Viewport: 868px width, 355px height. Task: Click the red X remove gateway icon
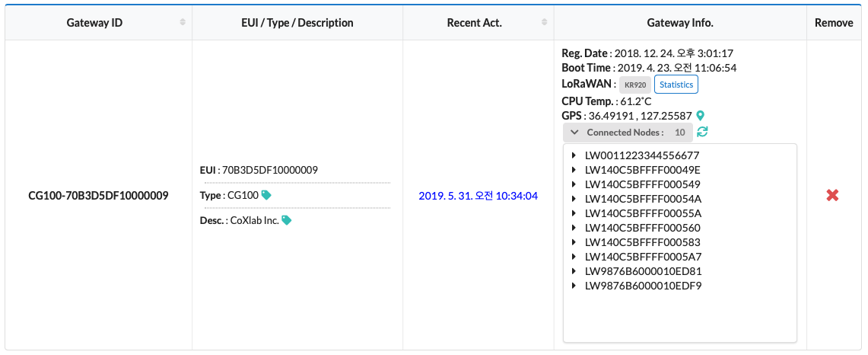click(x=832, y=196)
